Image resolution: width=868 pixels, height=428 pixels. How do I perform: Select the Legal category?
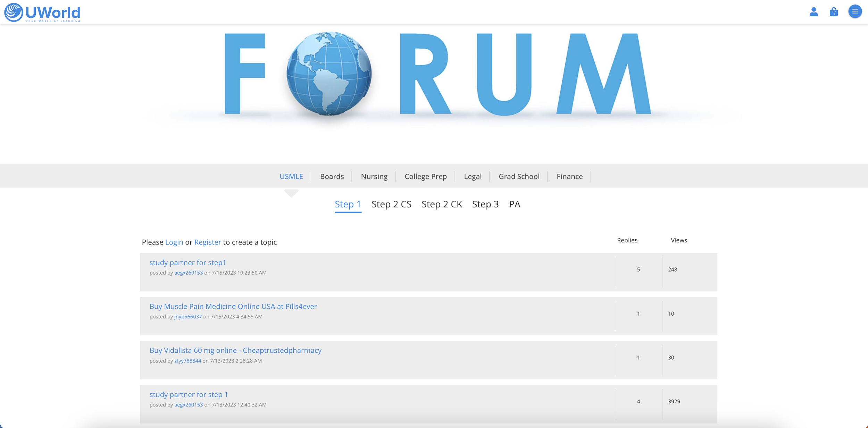click(473, 176)
